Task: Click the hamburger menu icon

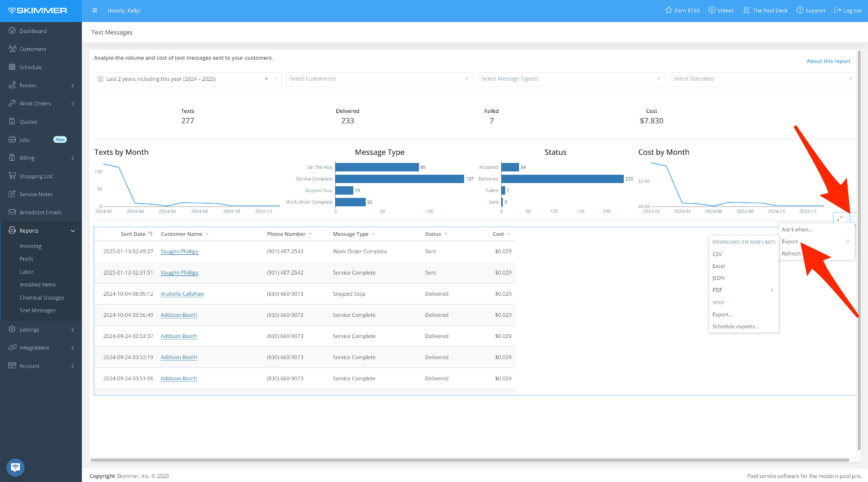Action: [95, 10]
